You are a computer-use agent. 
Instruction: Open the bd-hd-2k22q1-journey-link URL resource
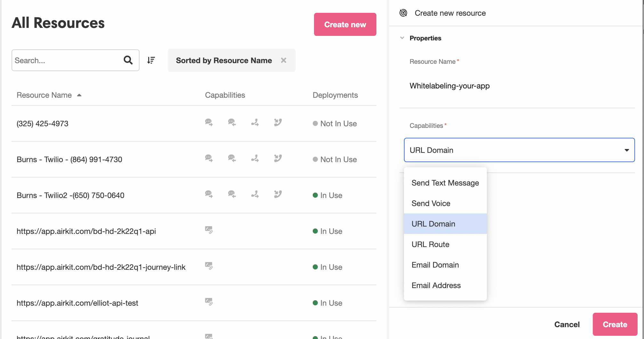click(x=194, y=267)
